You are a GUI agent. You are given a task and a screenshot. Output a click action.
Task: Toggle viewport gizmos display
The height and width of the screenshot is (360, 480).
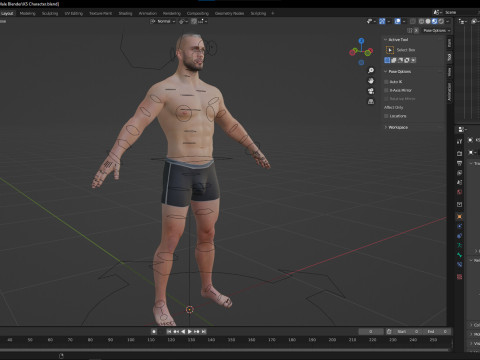[382, 21]
